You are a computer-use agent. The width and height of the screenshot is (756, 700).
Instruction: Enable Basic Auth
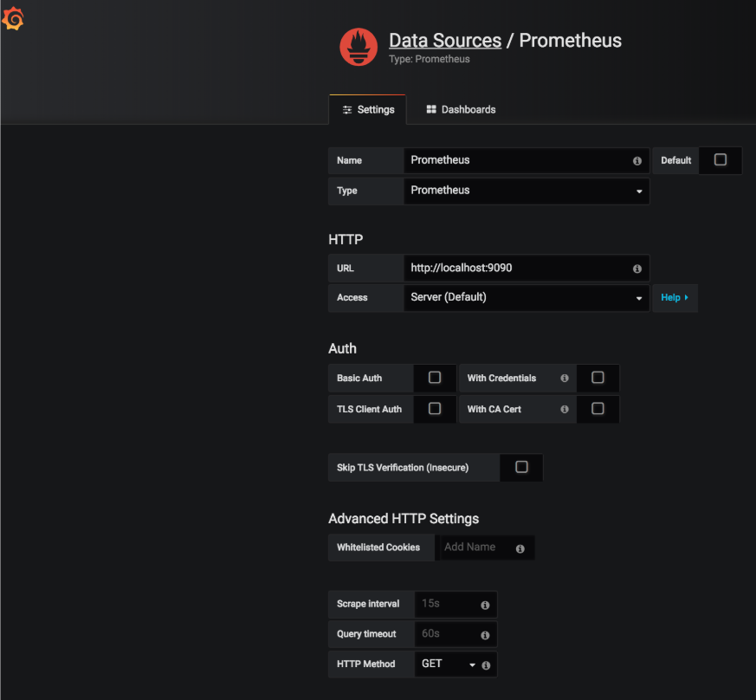(435, 378)
